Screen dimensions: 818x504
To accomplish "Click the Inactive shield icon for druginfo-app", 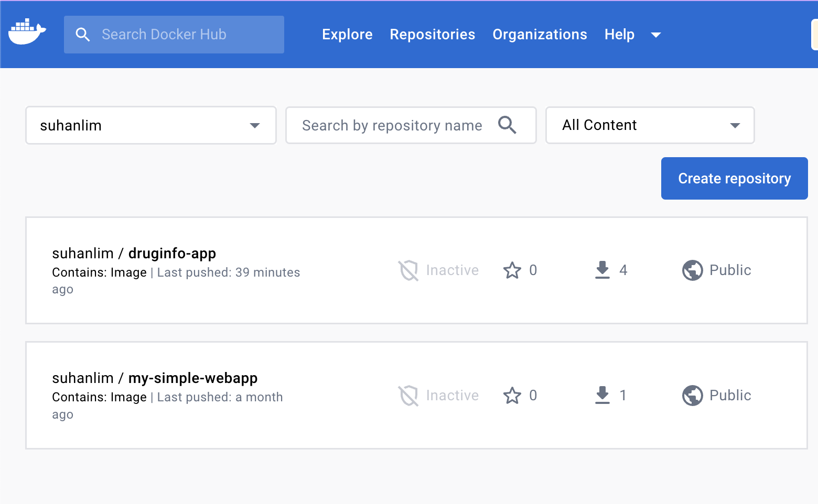I will [x=408, y=270].
